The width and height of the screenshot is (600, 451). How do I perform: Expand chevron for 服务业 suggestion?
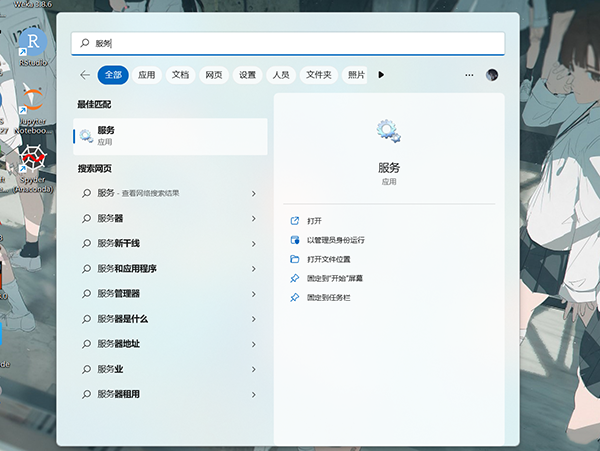[x=253, y=369]
